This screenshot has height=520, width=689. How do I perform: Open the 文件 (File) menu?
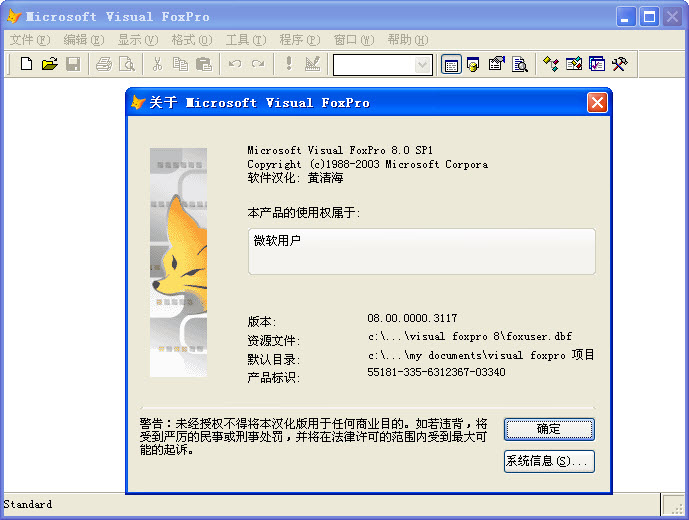click(29, 40)
